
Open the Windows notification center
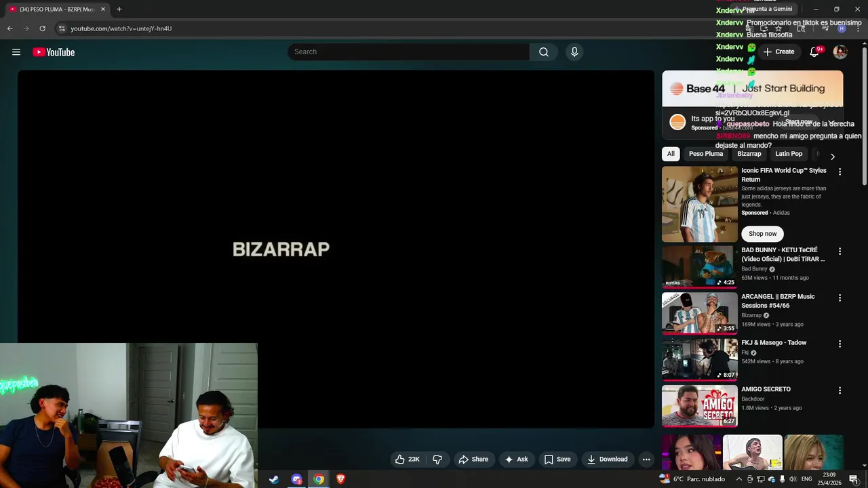click(854, 479)
